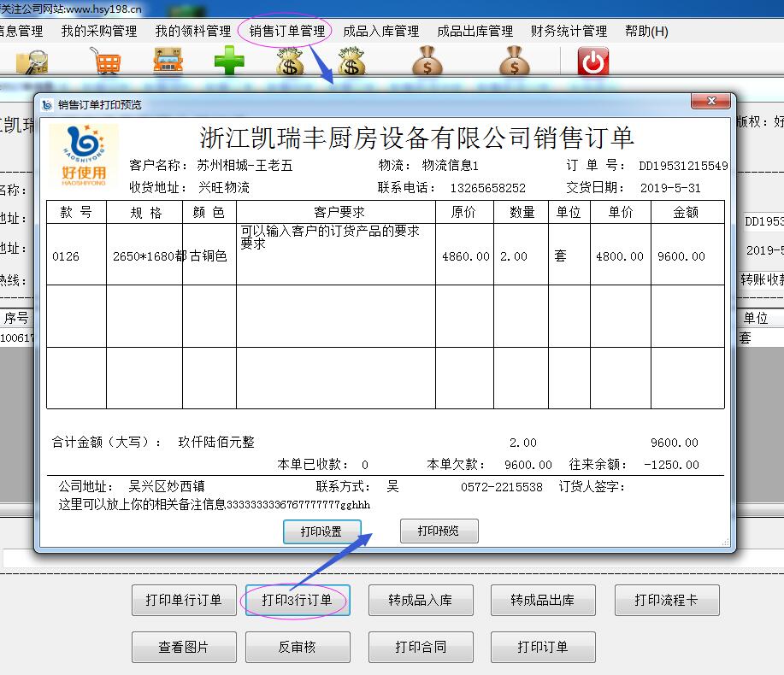Open the 帮助(H) menu

(x=646, y=31)
